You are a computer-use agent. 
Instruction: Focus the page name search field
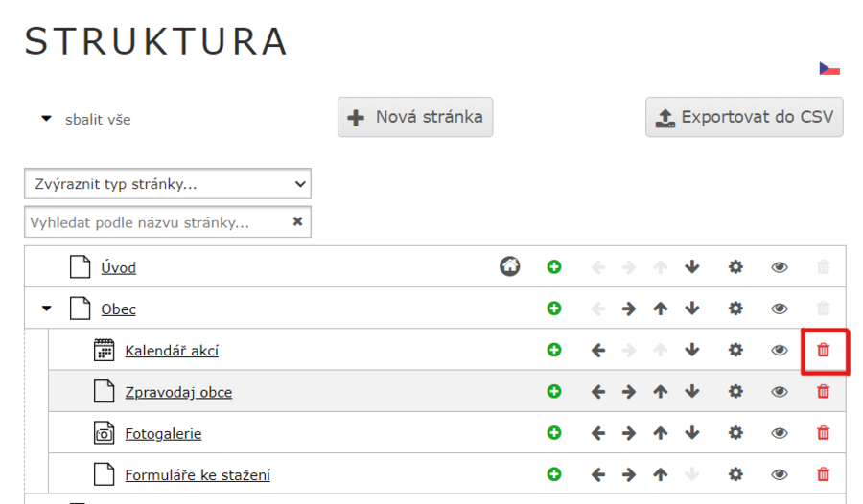coord(158,222)
